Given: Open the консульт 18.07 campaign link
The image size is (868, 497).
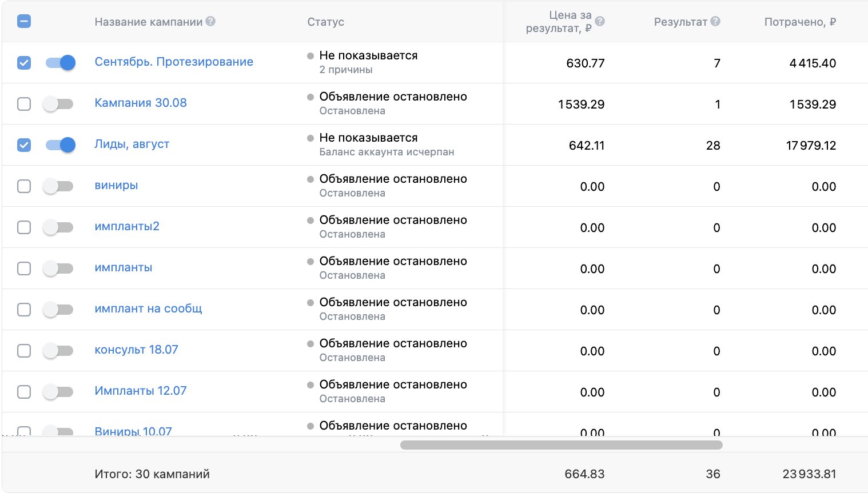Looking at the screenshot, I should coord(136,350).
